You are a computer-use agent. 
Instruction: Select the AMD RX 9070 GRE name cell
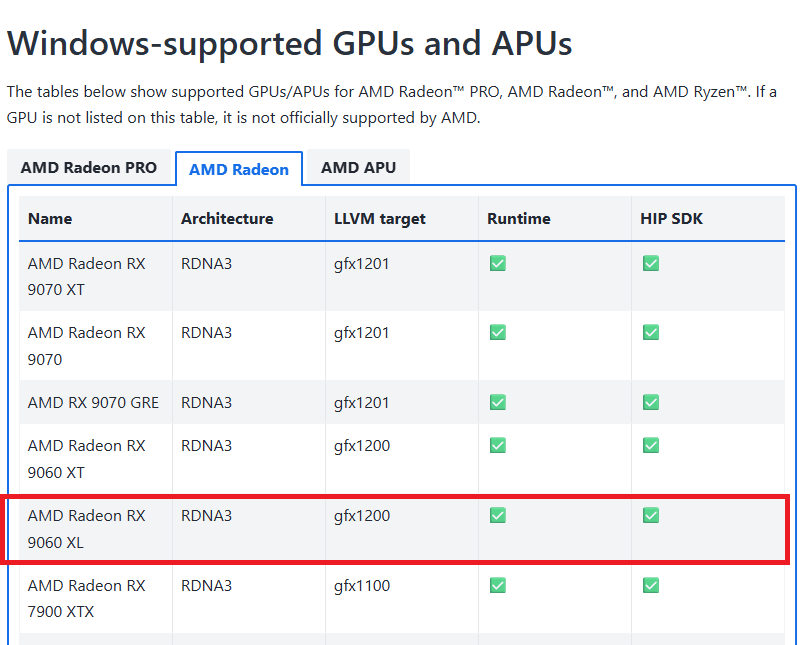click(96, 402)
